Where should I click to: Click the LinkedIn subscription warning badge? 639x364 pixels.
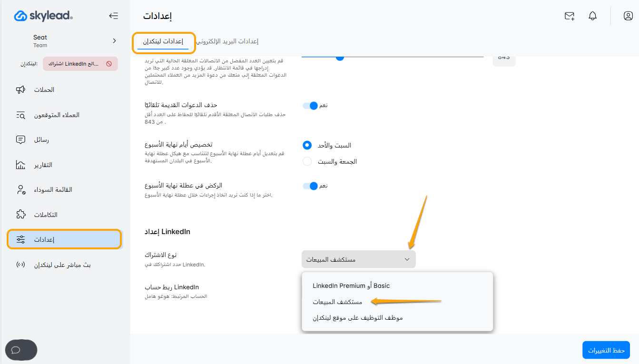[x=80, y=64]
